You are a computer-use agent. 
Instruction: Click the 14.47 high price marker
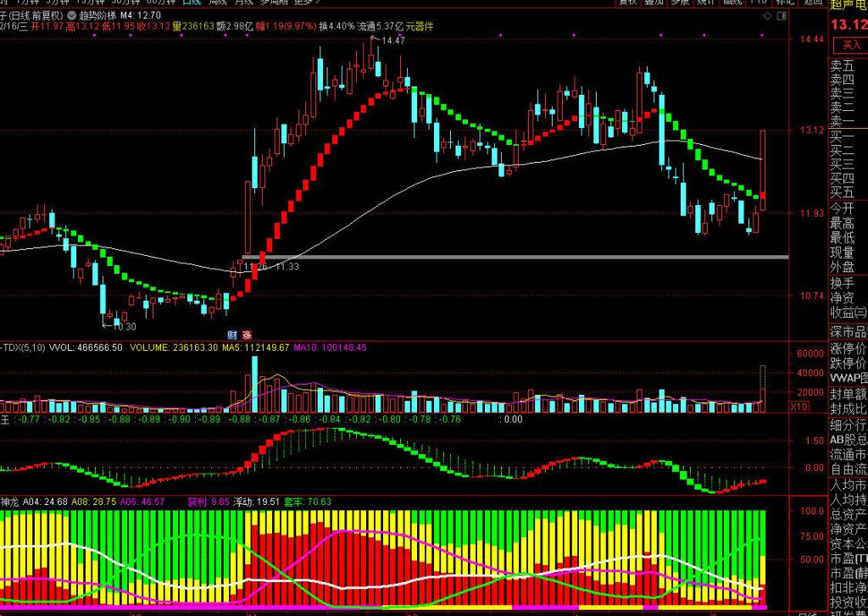pyautogui.click(x=392, y=41)
